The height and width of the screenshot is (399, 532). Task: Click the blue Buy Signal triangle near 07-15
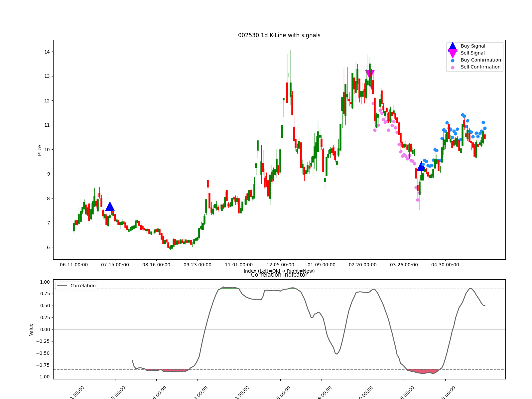tap(110, 206)
